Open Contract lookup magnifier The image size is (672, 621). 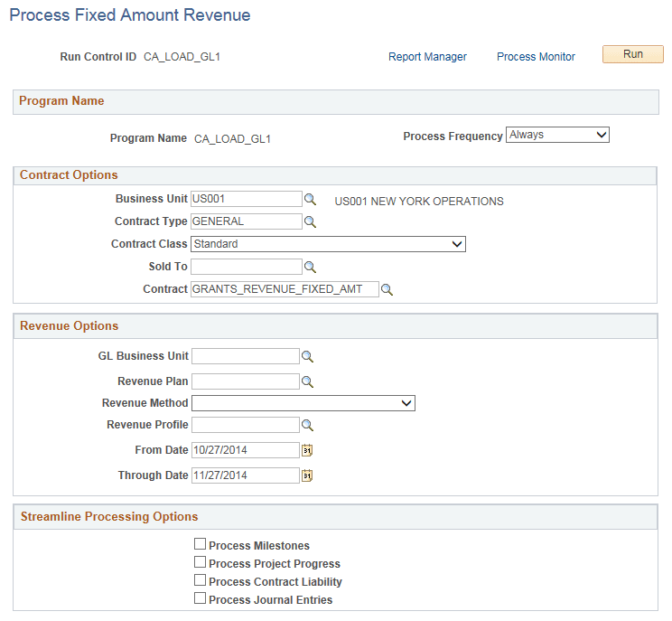click(387, 289)
